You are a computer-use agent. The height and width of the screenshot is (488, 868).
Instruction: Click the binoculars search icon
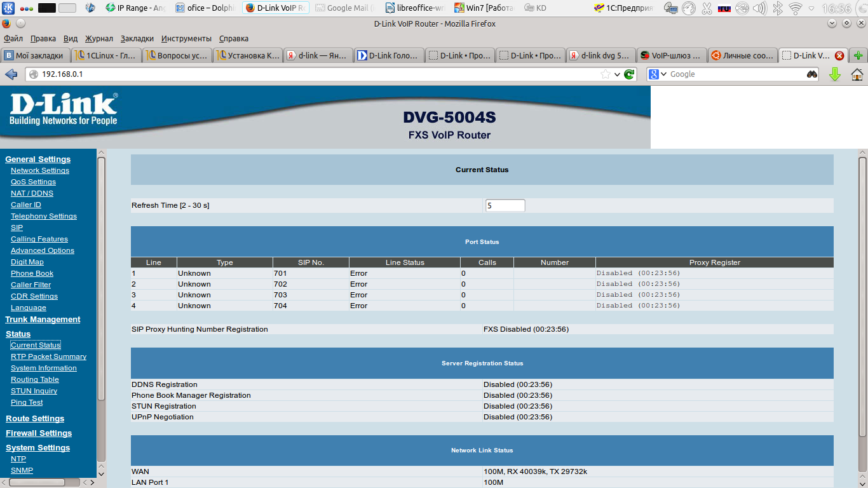pyautogui.click(x=812, y=74)
